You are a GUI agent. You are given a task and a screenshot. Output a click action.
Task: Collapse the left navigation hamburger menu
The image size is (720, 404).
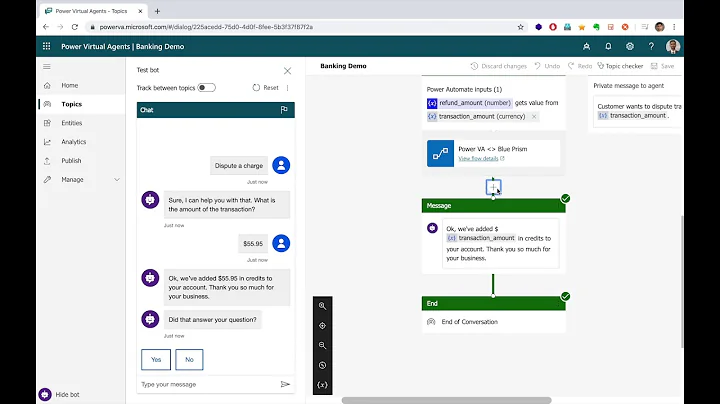[47, 67]
